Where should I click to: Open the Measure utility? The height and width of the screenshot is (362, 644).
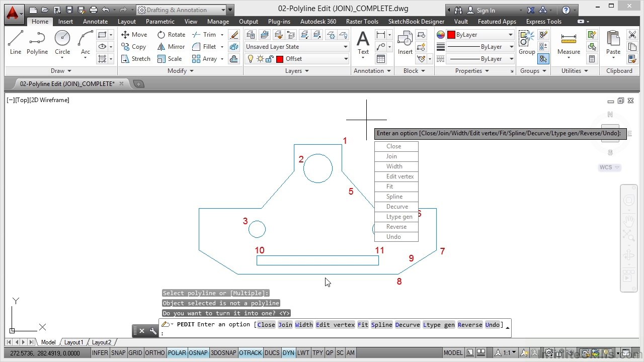[569, 43]
